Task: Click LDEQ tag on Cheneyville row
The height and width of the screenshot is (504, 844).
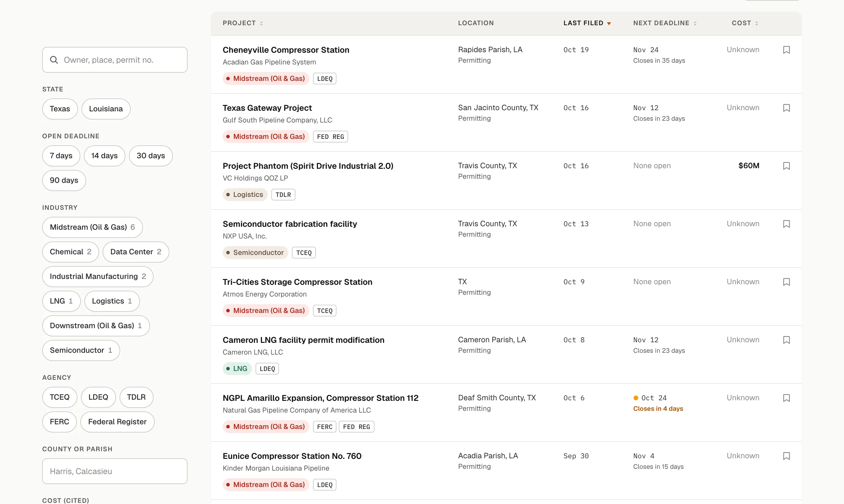Action: click(325, 79)
